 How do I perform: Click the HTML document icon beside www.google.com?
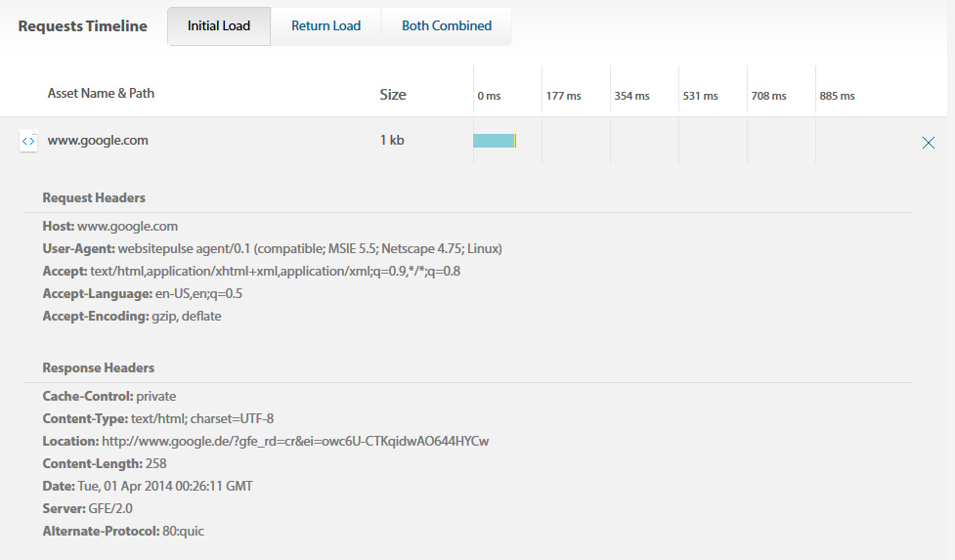(28, 141)
